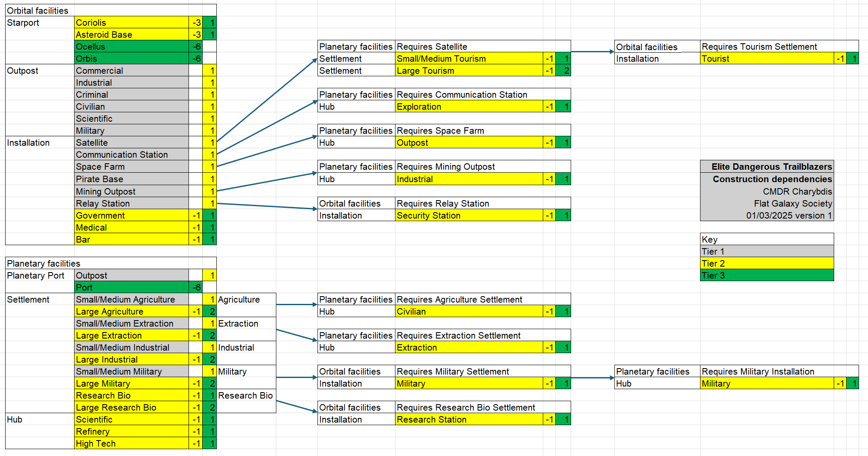Select the Security Station cell

pyautogui.click(x=469, y=215)
